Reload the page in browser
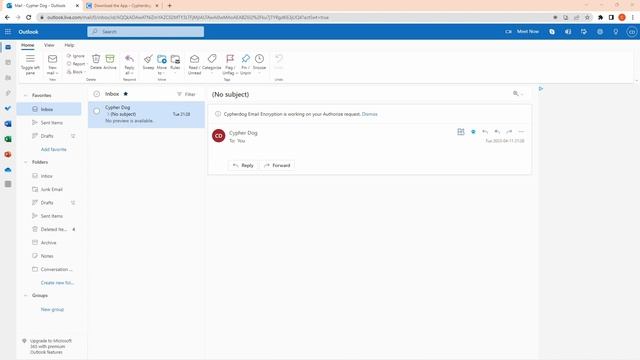 point(29,17)
